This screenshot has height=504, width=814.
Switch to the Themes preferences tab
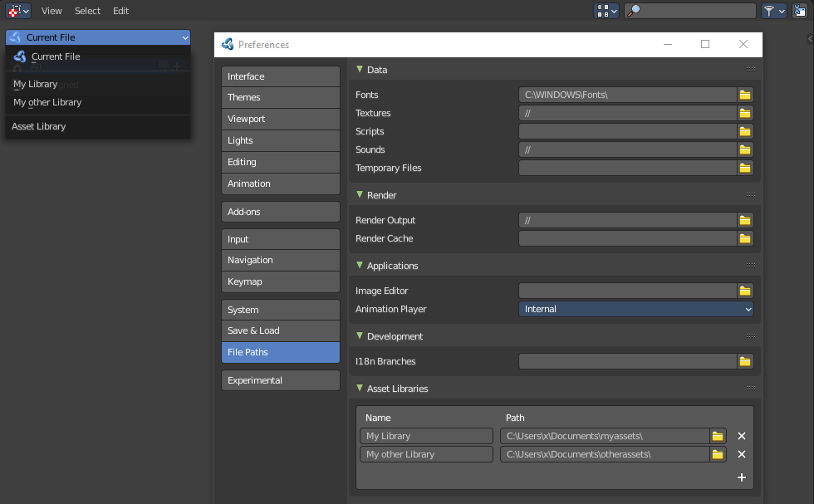pyautogui.click(x=281, y=98)
